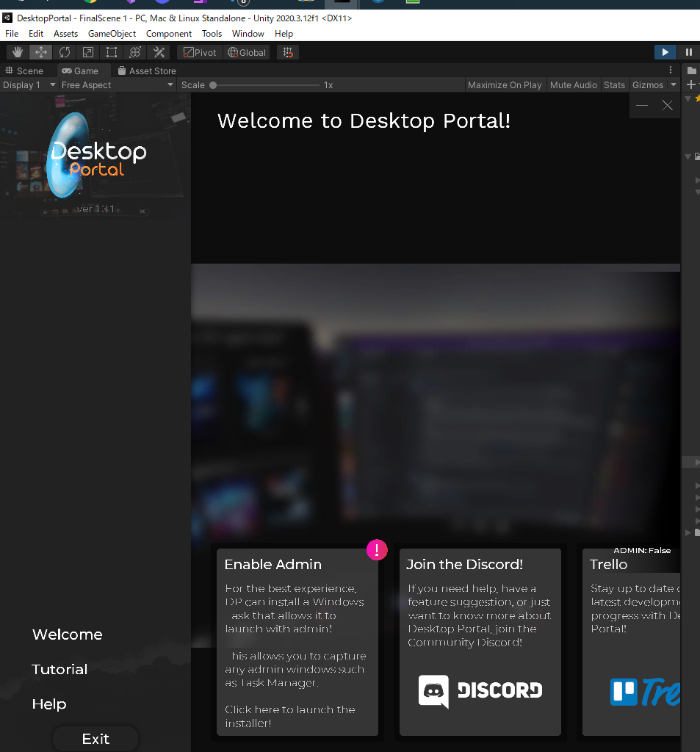Click the Exit button in Desktop Portal

(x=95, y=739)
